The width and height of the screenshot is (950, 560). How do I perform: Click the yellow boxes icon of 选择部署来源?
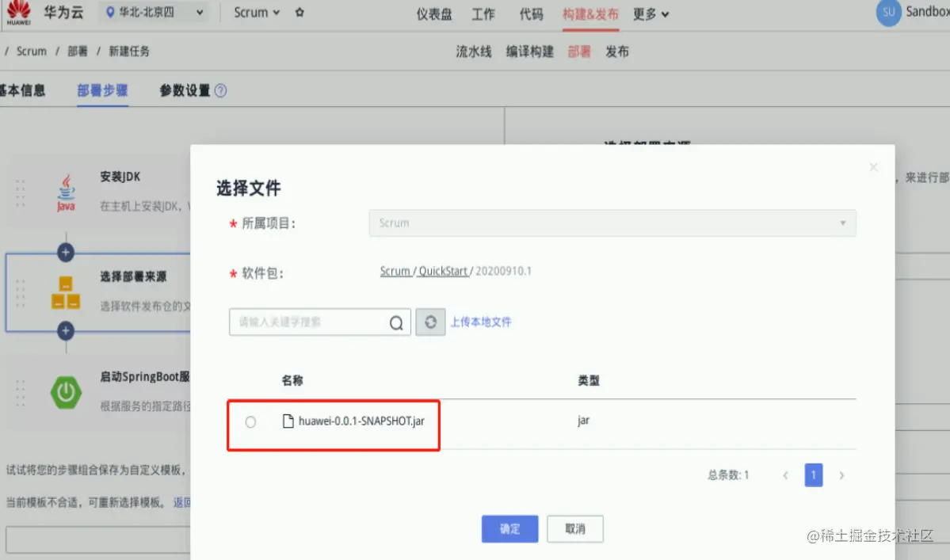[66, 293]
